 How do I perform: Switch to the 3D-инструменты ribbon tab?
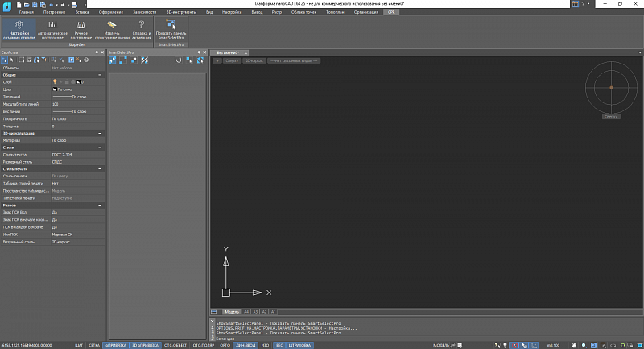(x=181, y=12)
